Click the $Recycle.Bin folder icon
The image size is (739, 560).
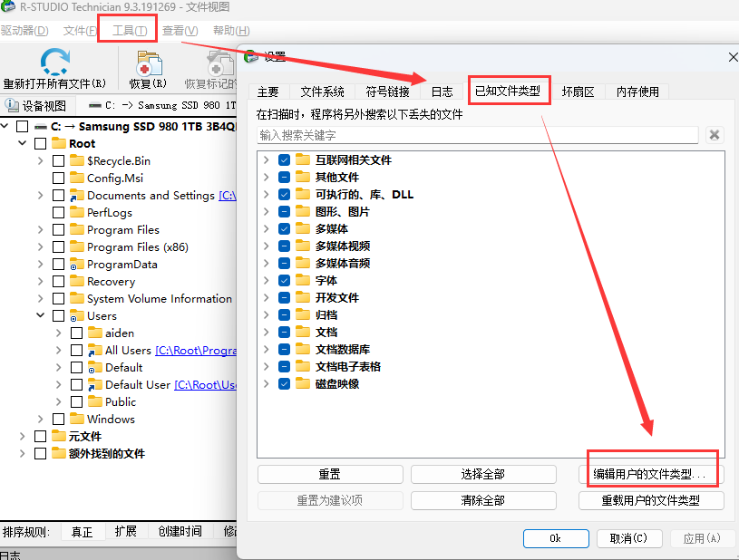[x=77, y=161]
